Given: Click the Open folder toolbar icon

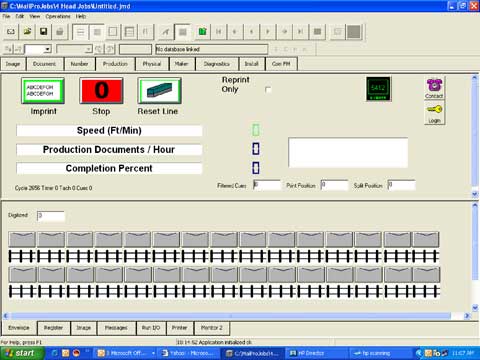Looking at the screenshot, I should [x=27, y=32].
